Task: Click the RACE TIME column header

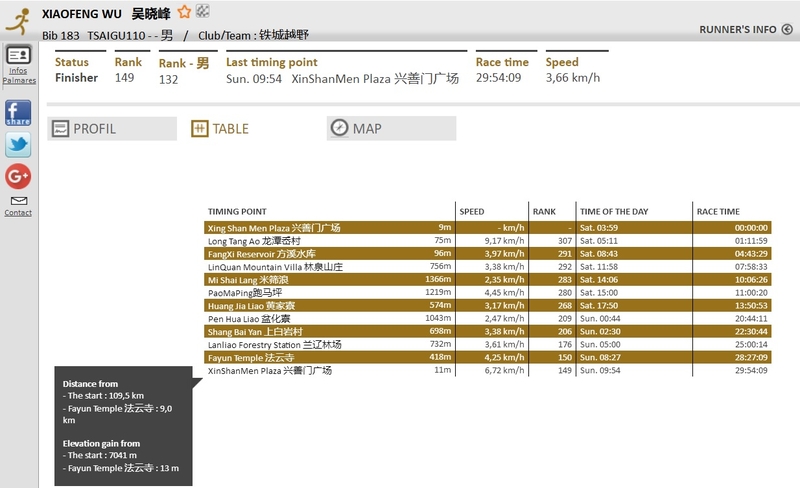Action: click(x=717, y=212)
